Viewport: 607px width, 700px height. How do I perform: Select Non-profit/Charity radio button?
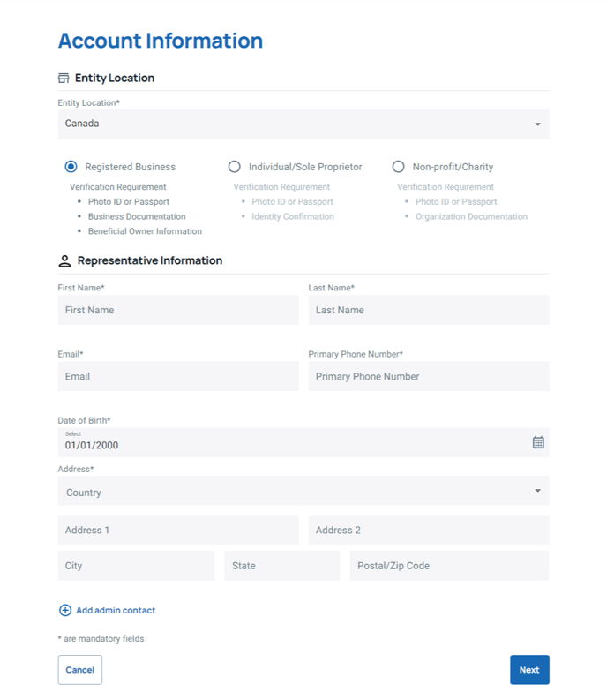(398, 167)
